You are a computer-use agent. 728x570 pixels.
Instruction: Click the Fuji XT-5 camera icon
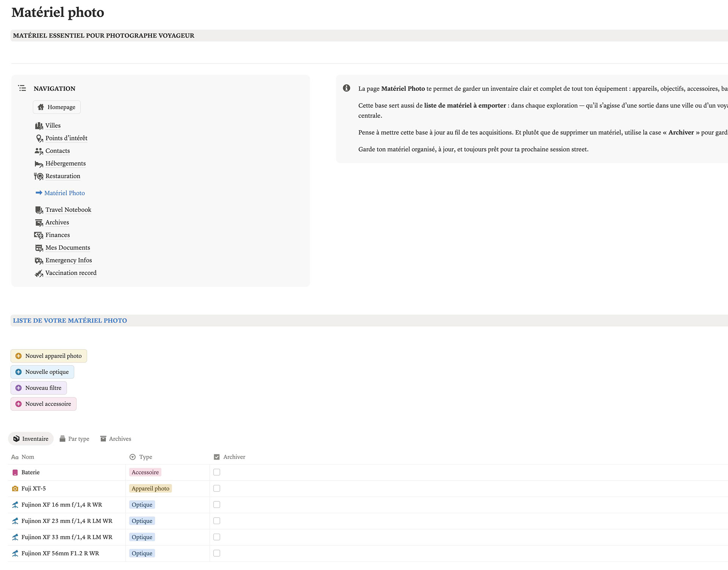pos(15,489)
